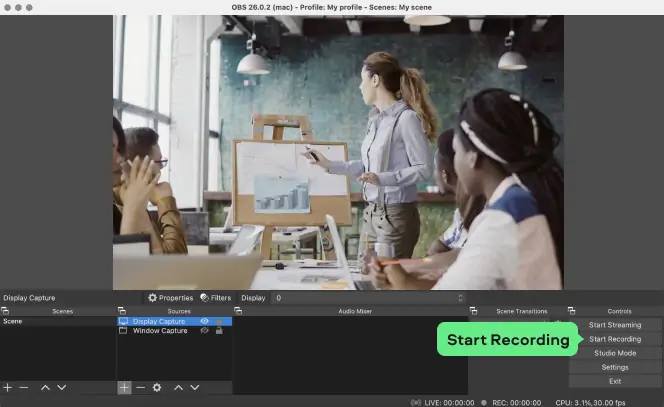Screen dimensions: 664x407
Task: Open Properties for the selected source
Action: [171, 298]
